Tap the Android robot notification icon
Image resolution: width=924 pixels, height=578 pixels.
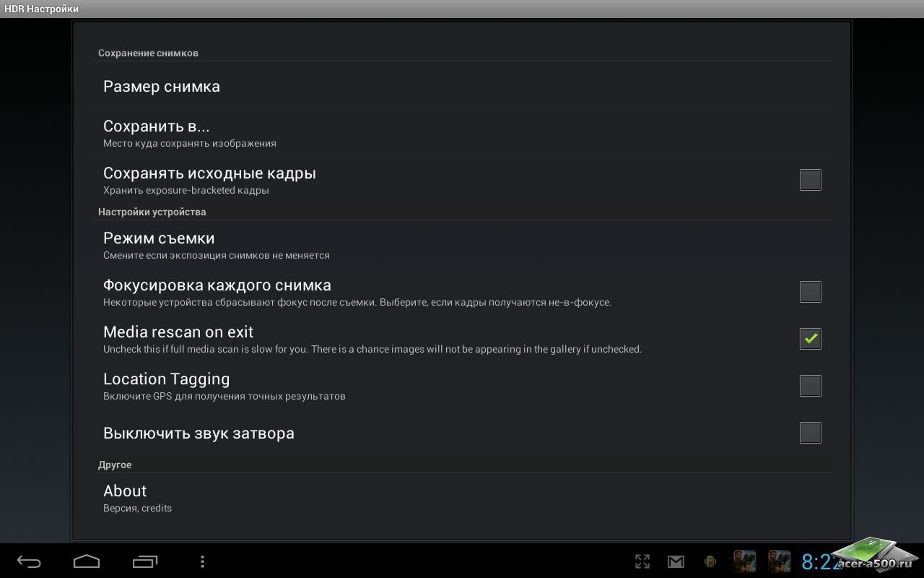[x=710, y=561]
